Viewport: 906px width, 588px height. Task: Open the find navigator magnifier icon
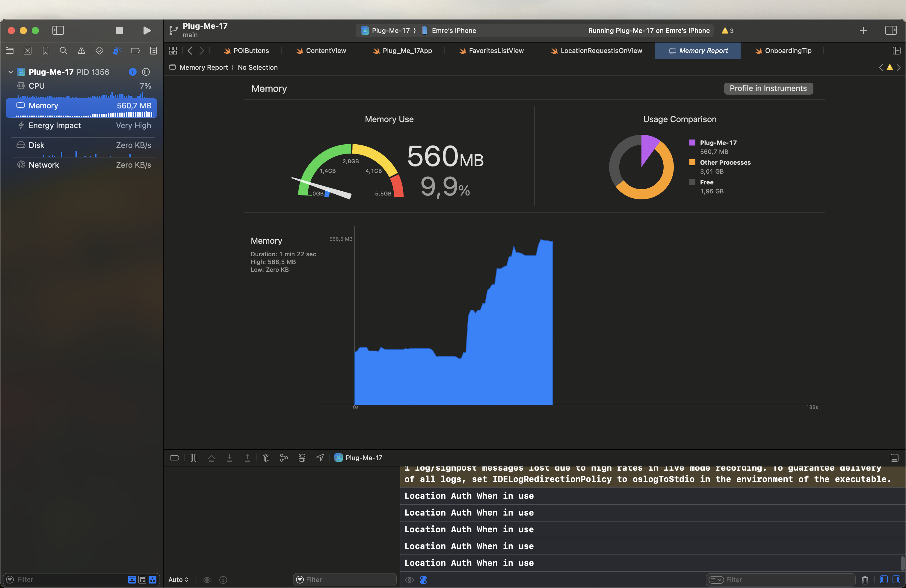tap(64, 51)
